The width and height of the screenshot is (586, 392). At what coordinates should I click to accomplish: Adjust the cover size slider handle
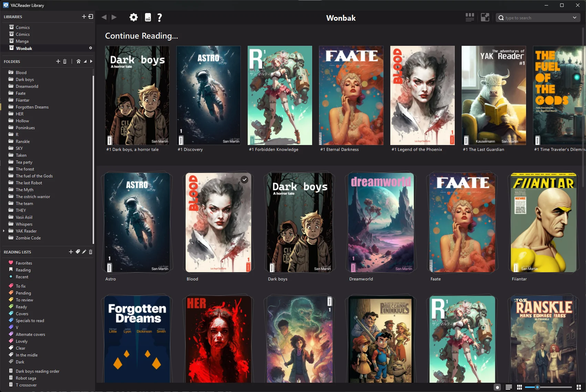(537, 387)
